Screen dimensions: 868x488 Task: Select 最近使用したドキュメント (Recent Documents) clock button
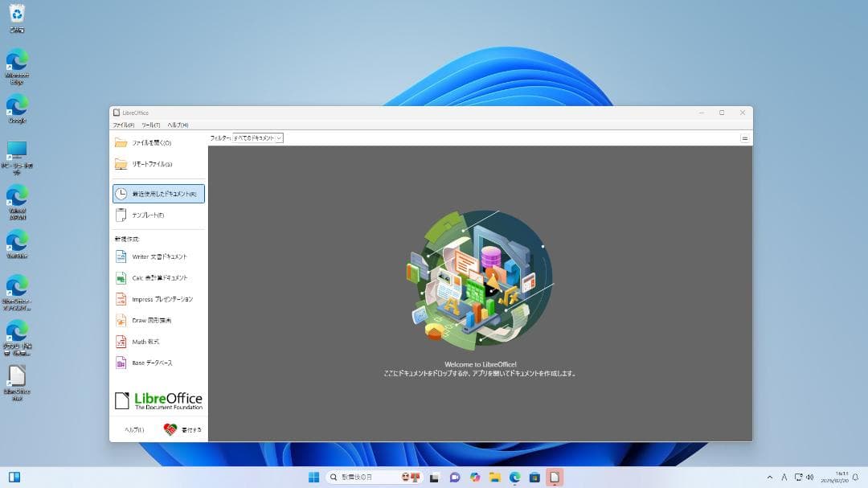[158, 194]
